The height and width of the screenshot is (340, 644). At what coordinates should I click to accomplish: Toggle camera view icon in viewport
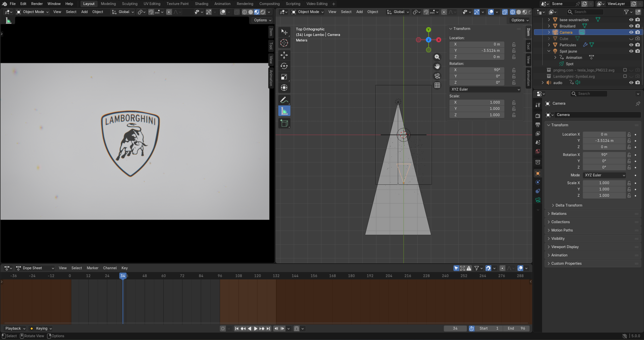(x=437, y=76)
